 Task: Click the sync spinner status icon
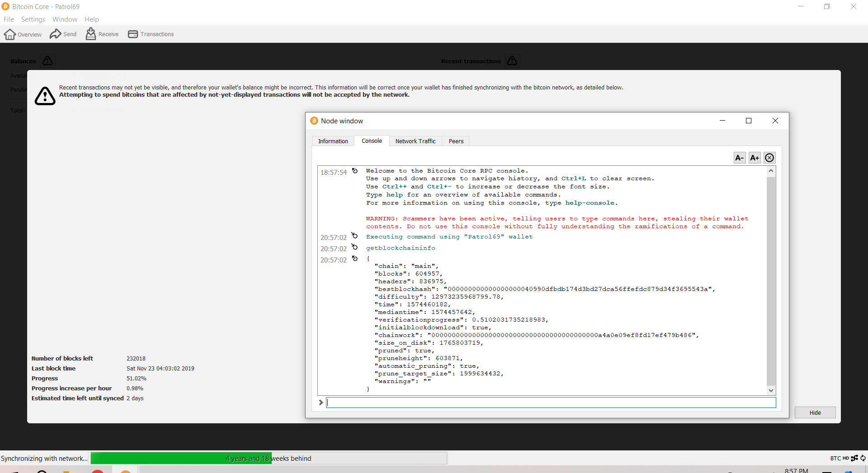[x=863, y=458]
